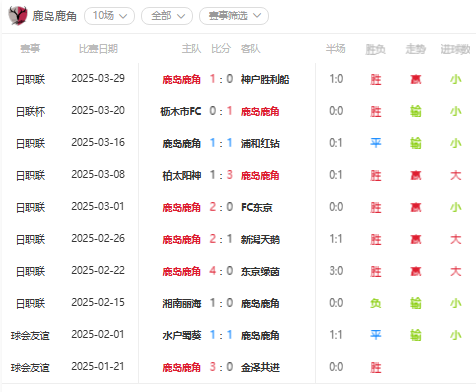Click the 胜 result in 金泽共进 row
This screenshot has height=392, width=476.
[x=376, y=367]
